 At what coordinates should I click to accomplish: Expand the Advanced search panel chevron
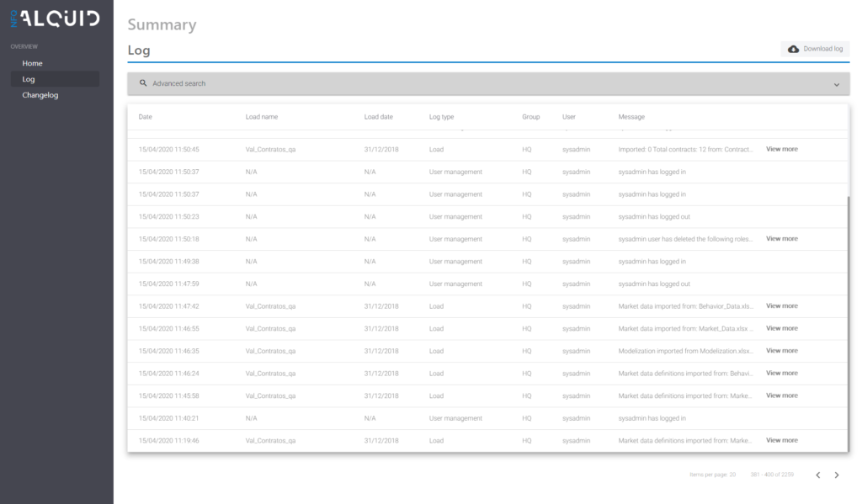coord(836,85)
